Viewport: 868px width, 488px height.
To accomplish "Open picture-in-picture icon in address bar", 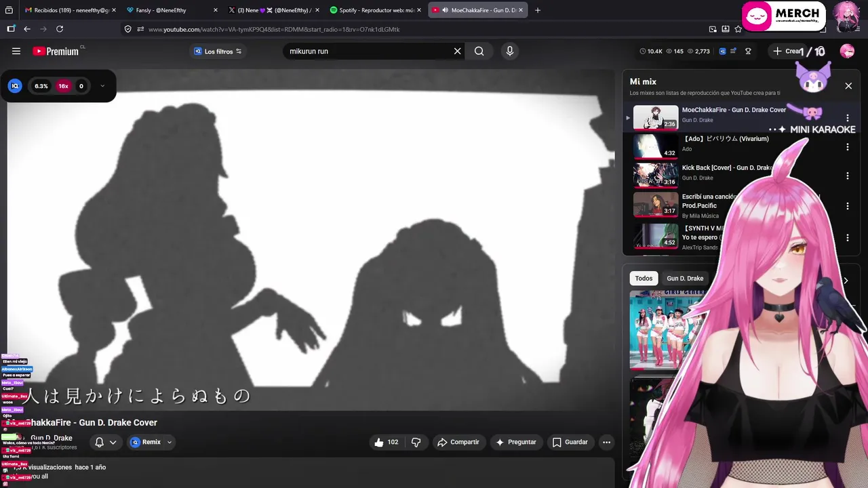I will coord(713,29).
